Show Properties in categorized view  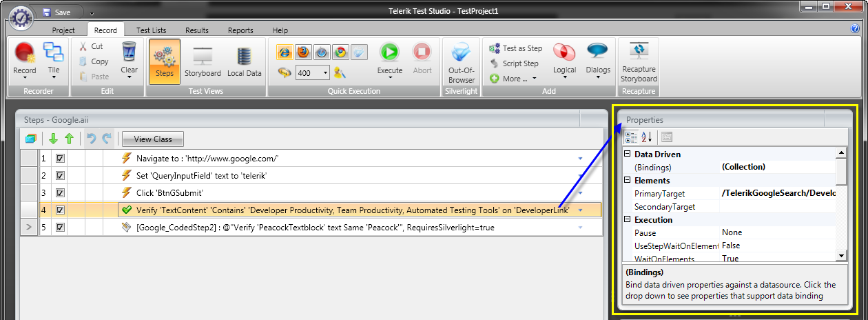(x=630, y=137)
